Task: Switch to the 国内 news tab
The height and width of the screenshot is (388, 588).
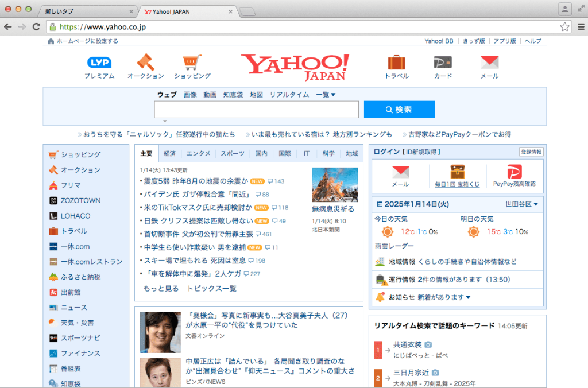Action: (261, 153)
